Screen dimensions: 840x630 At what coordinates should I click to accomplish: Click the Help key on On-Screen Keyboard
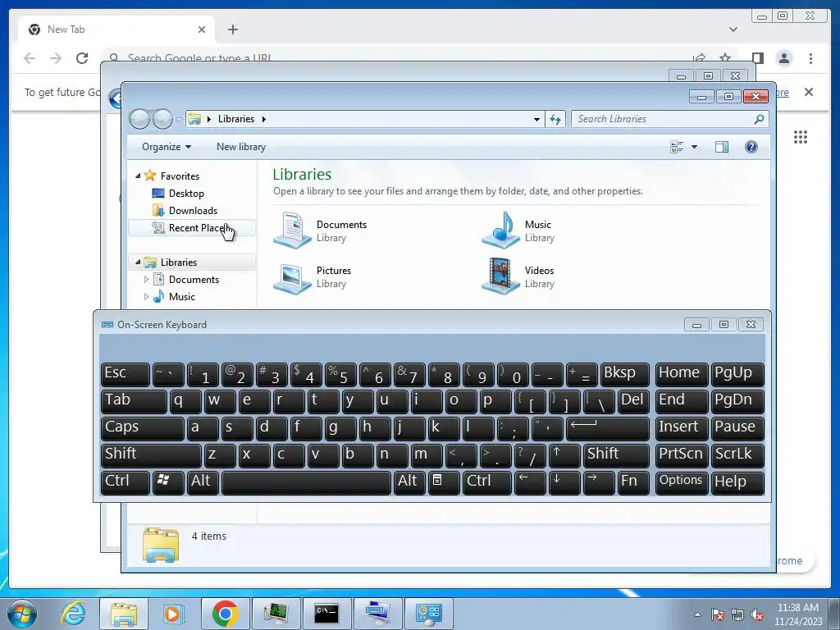coord(737,482)
